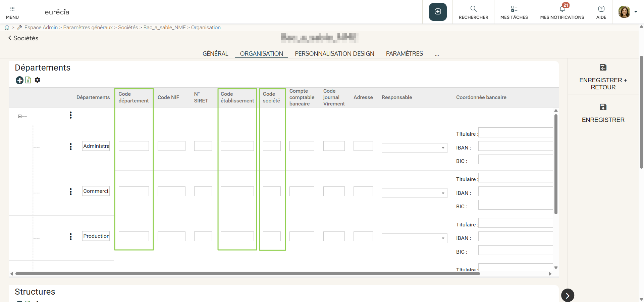Open user avatar profile menu

coord(627,12)
